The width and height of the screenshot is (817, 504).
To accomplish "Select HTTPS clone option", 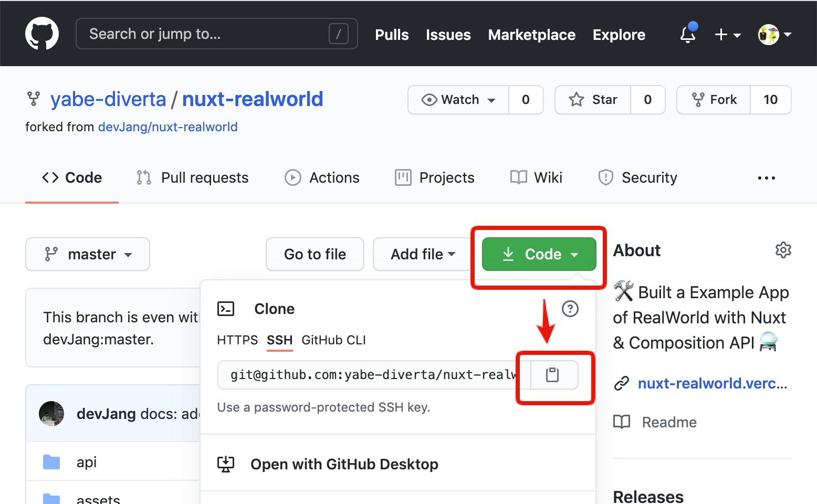I will pos(237,340).
